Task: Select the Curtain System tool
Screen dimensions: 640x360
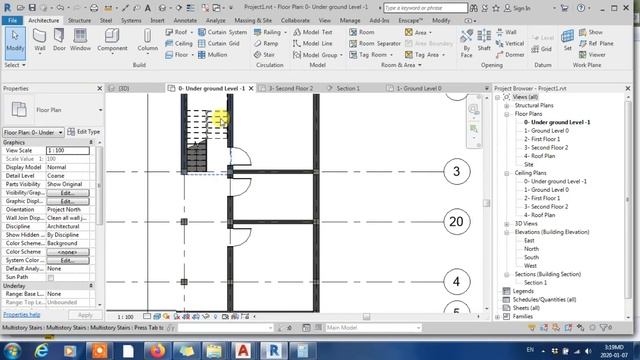Action: pyautogui.click(x=222, y=32)
